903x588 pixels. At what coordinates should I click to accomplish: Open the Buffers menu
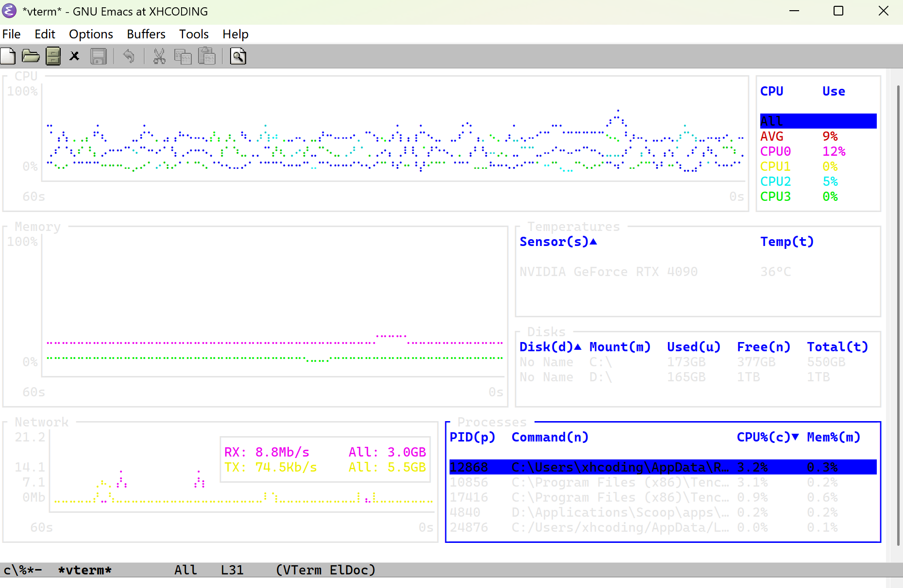tap(146, 34)
